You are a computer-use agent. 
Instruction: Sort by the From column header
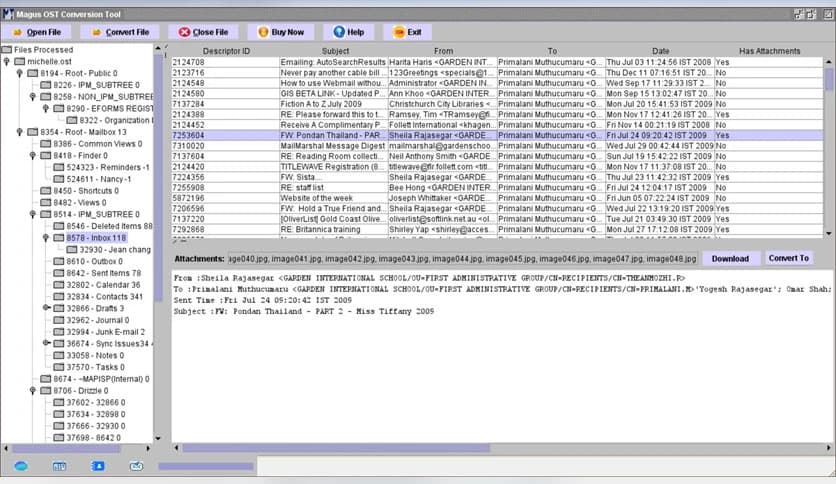click(x=443, y=51)
